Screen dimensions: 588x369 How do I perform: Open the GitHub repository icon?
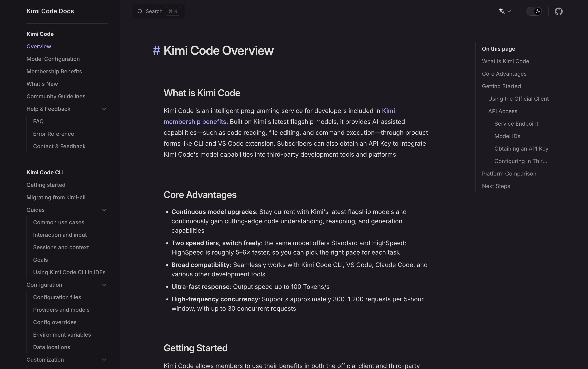[x=559, y=11]
